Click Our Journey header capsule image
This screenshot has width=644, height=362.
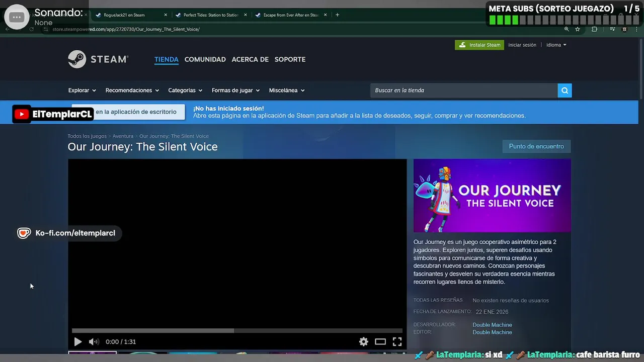tap(492, 196)
